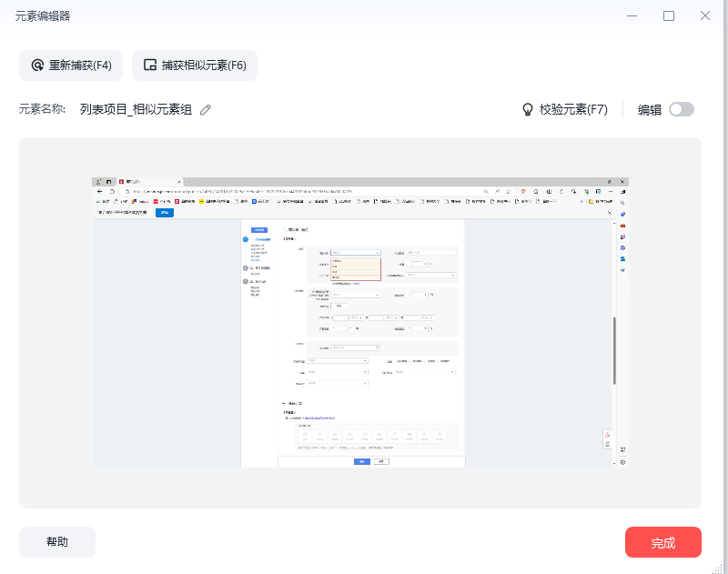Maximize the 元素编辑器 window
This screenshot has width=728, height=574.
(669, 15)
